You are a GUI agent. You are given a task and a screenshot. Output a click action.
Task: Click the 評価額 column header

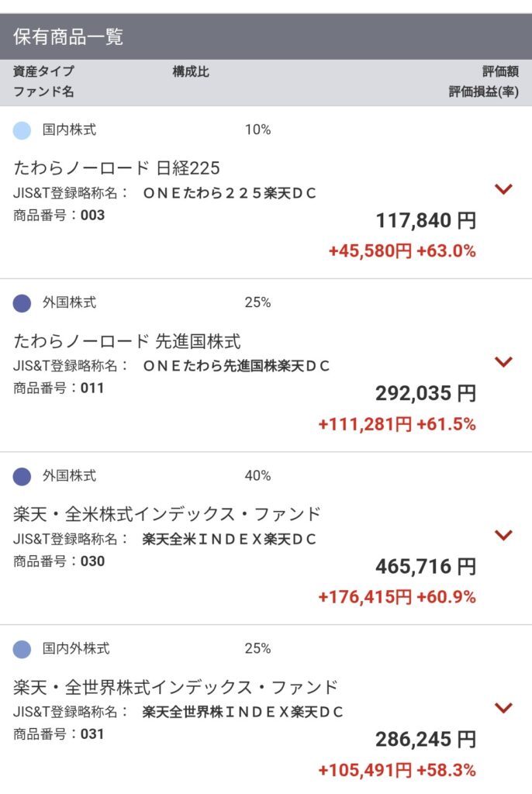tap(500, 72)
